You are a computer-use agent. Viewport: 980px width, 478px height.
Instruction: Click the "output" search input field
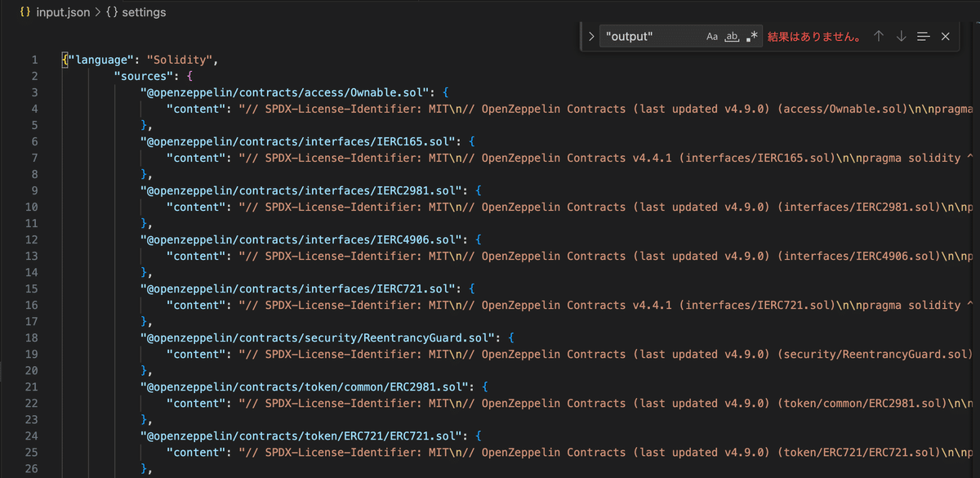pos(652,37)
